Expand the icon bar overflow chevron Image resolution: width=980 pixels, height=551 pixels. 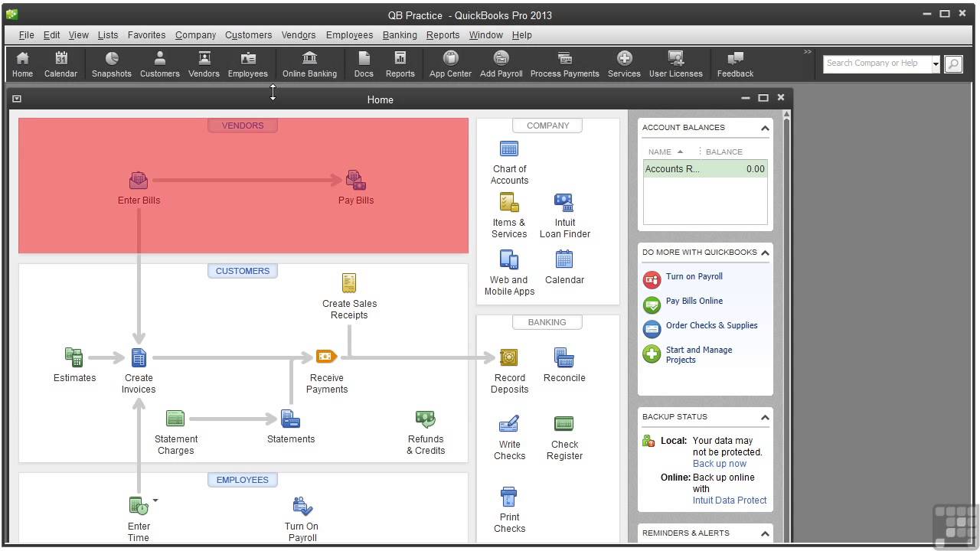pyautogui.click(x=807, y=52)
